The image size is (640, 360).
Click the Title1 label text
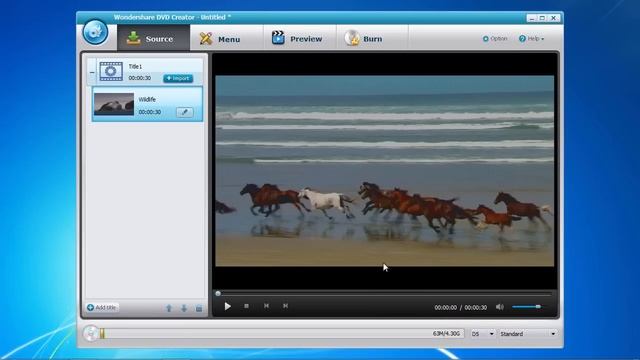click(x=135, y=66)
